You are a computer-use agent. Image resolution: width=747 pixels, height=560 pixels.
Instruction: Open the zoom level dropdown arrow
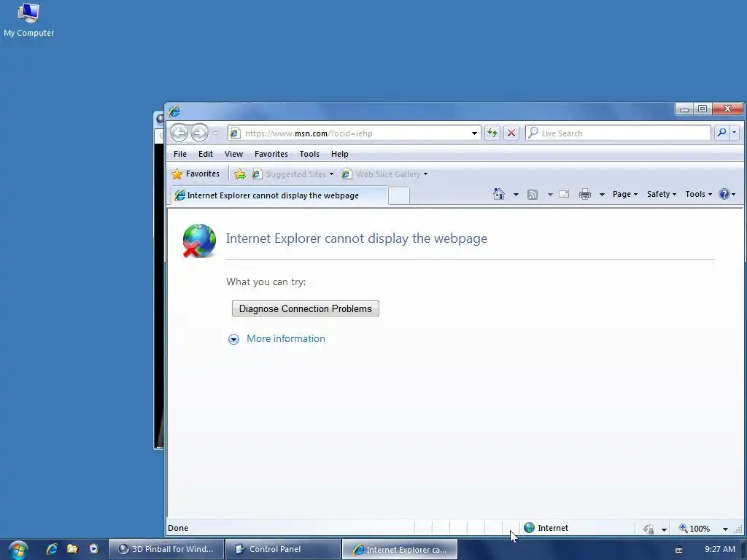click(725, 529)
